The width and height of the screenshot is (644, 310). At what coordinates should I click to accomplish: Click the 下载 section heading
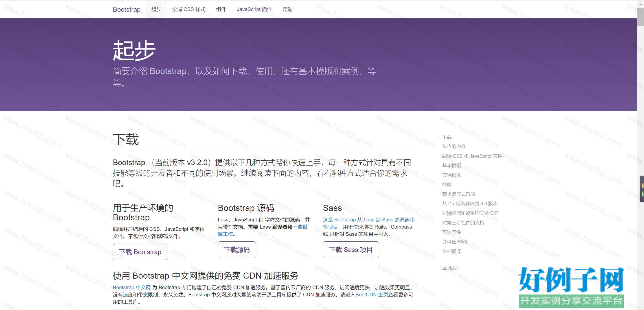126,139
